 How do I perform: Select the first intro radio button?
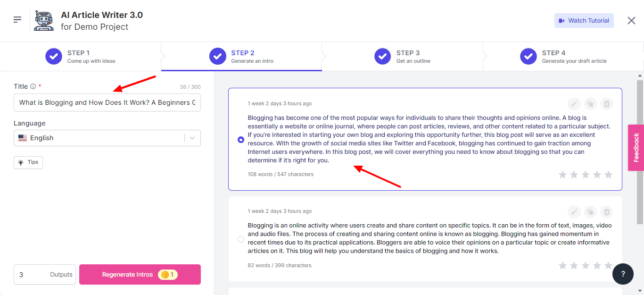pos(241,140)
